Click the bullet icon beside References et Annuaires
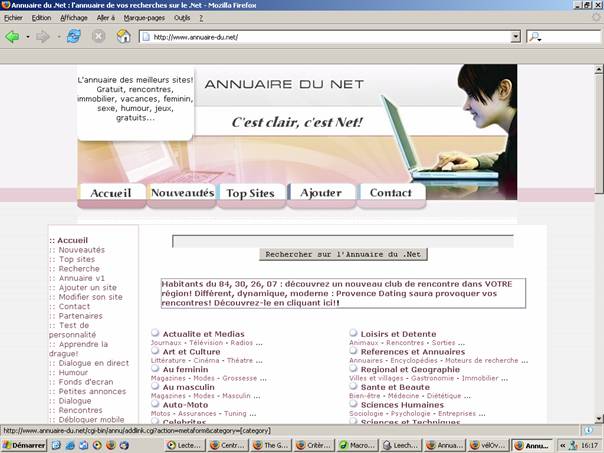 [353, 351]
